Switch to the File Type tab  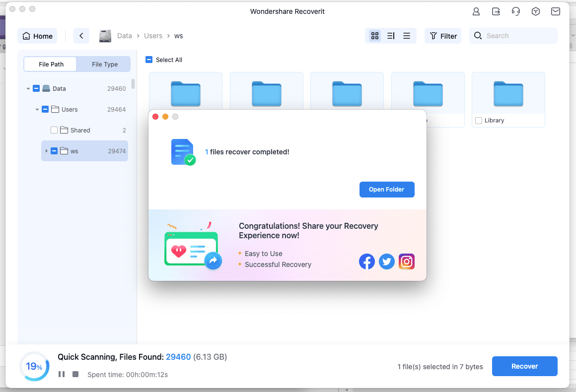click(104, 64)
